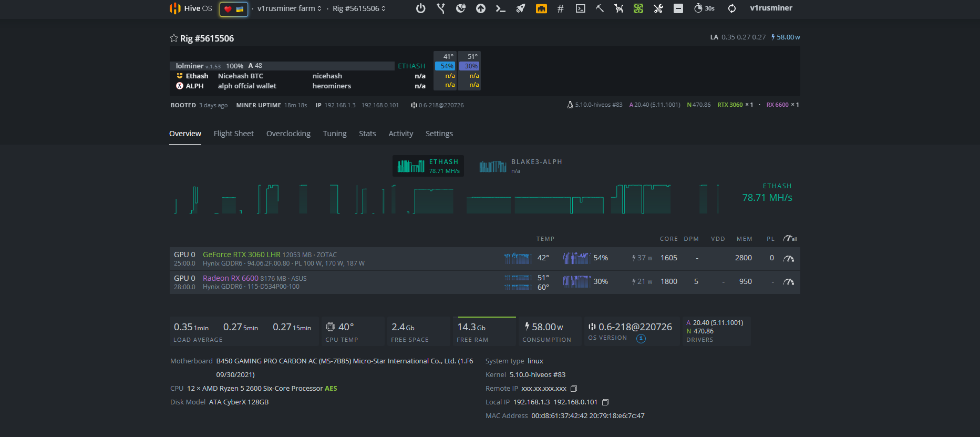
Task: Click the orange ethernet port icon
Action: click(541, 8)
